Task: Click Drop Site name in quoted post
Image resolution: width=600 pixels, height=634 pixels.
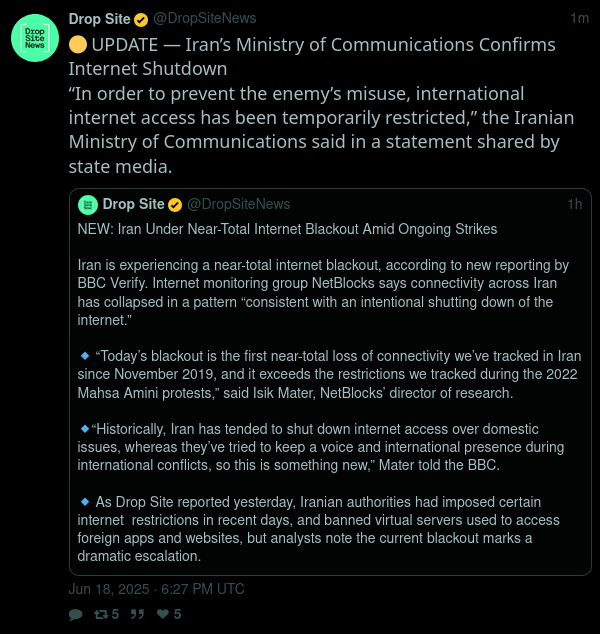Action: (133, 204)
